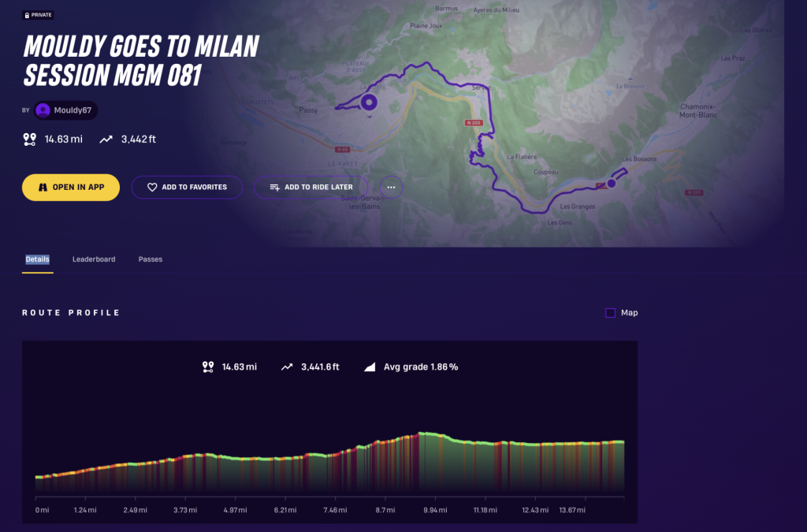
Task: Click the 0 mi axis label
Action: 43,510
